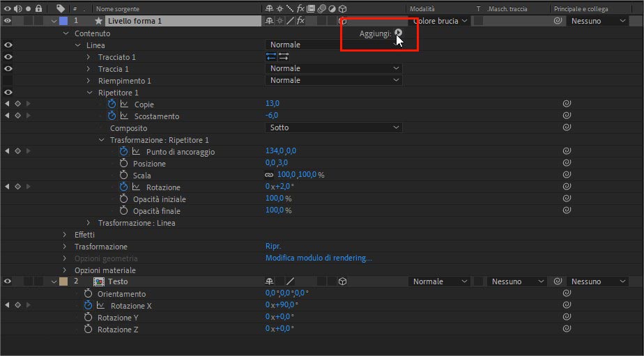Open the Composito Sotto dropdown

[335, 127]
